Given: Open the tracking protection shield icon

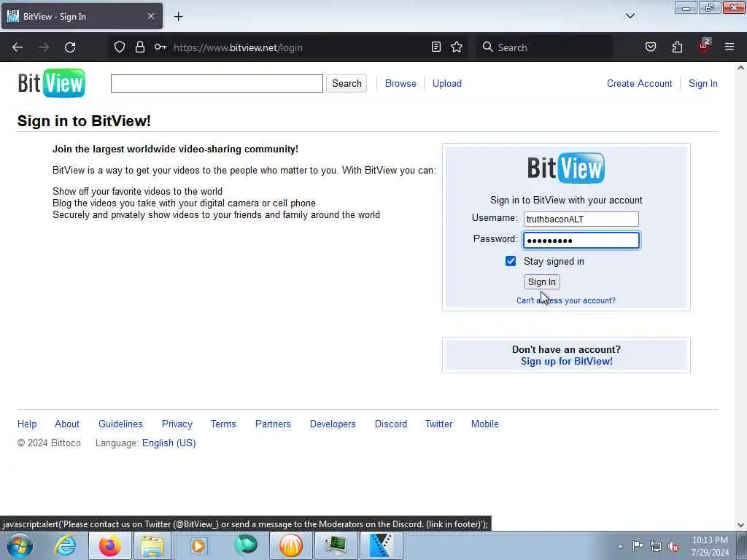Looking at the screenshot, I should [120, 47].
